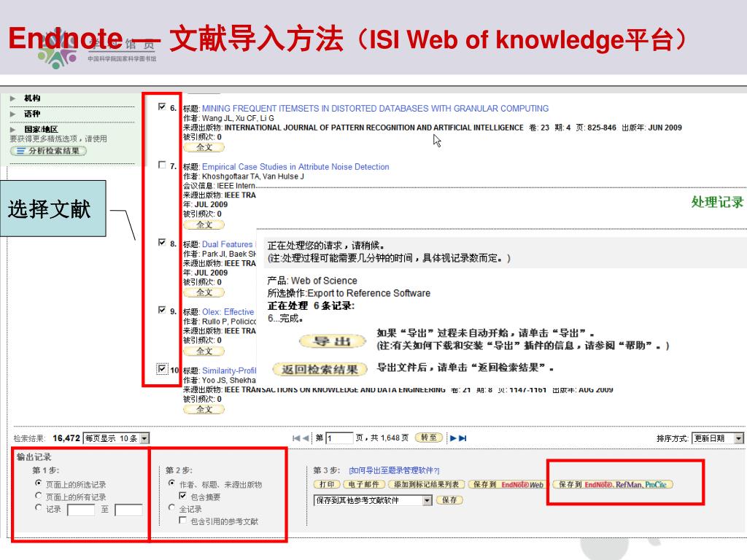Select the 作者、标题、来源出版物 radio button
The width and height of the screenshot is (747, 560).
pos(172,483)
